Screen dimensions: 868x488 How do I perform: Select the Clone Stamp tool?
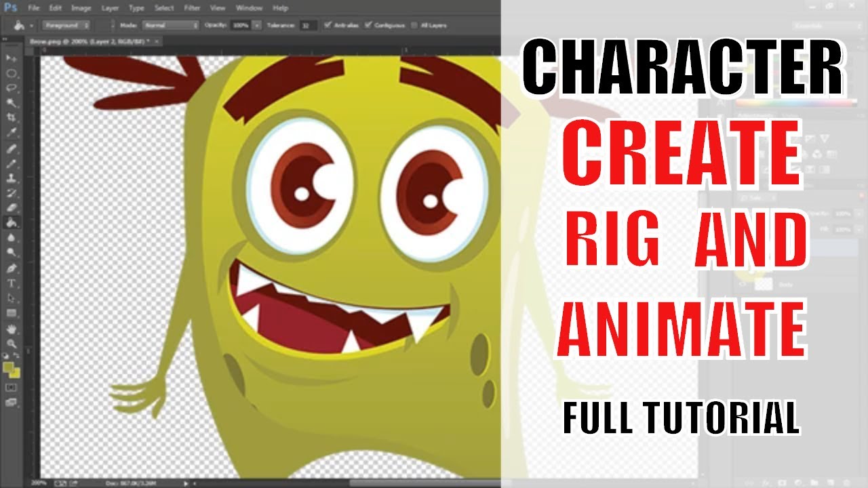[x=12, y=179]
